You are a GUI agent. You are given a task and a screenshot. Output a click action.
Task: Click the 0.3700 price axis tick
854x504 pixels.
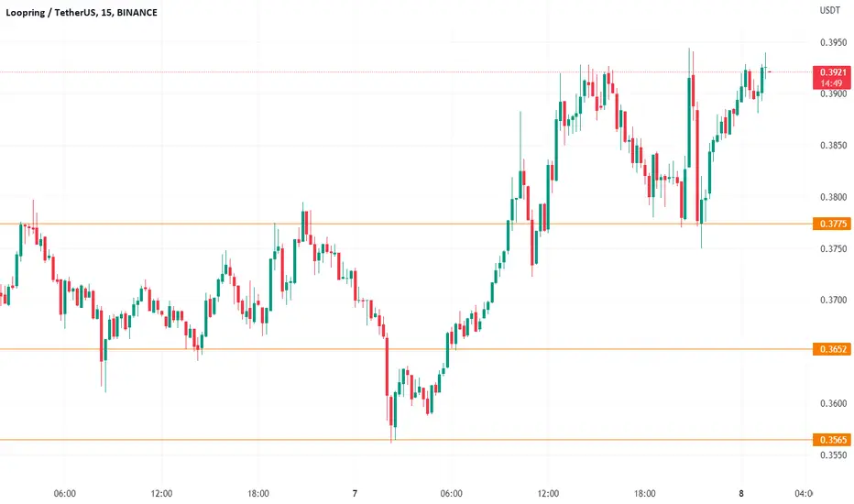coord(833,301)
